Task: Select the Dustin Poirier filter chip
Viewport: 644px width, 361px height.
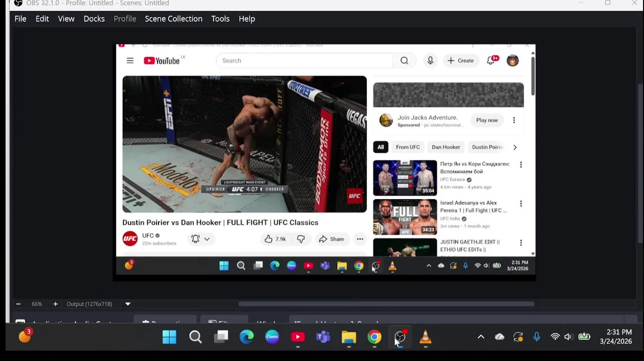Action: point(487,147)
